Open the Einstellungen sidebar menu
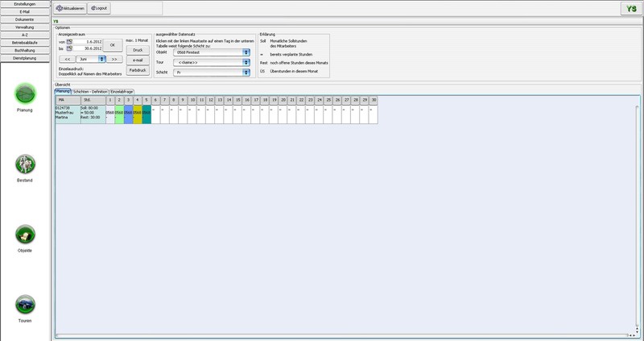This screenshot has height=341, width=644. coord(25,4)
